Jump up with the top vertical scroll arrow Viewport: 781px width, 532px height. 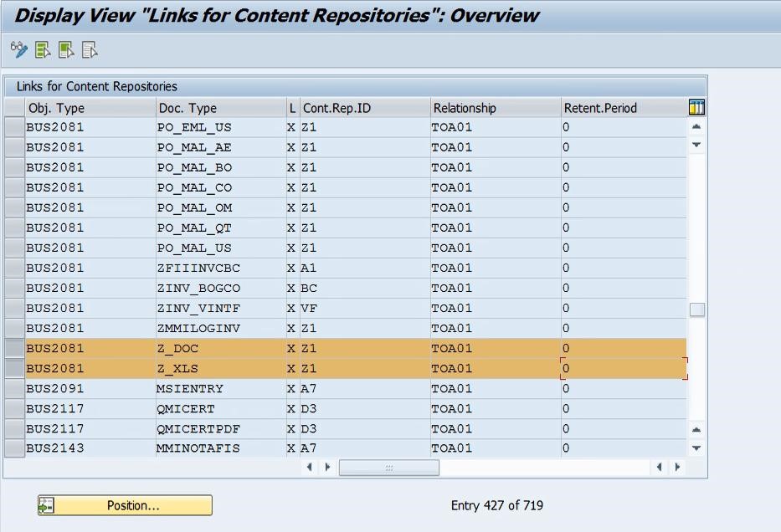696,127
